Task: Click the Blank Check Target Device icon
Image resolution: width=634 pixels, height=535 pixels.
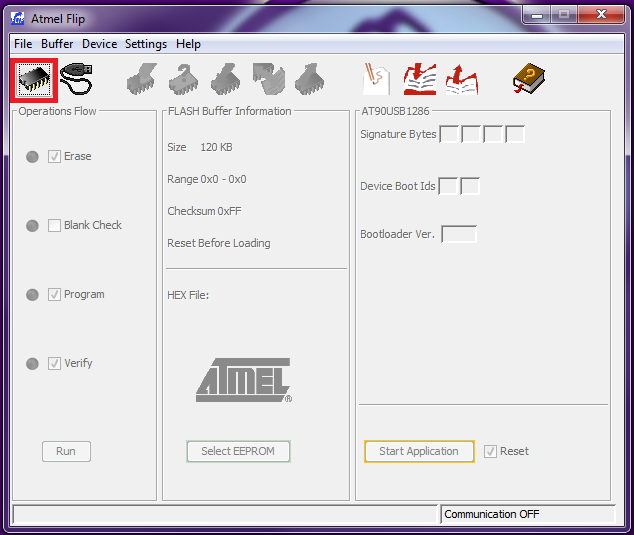Action: coord(184,79)
